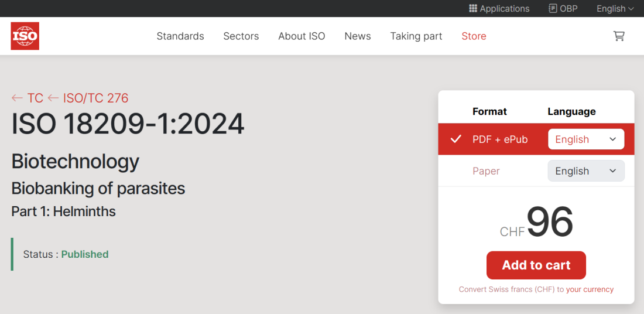Click the Language column header
Image resolution: width=644 pixels, height=314 pixels.
[572, 111]
